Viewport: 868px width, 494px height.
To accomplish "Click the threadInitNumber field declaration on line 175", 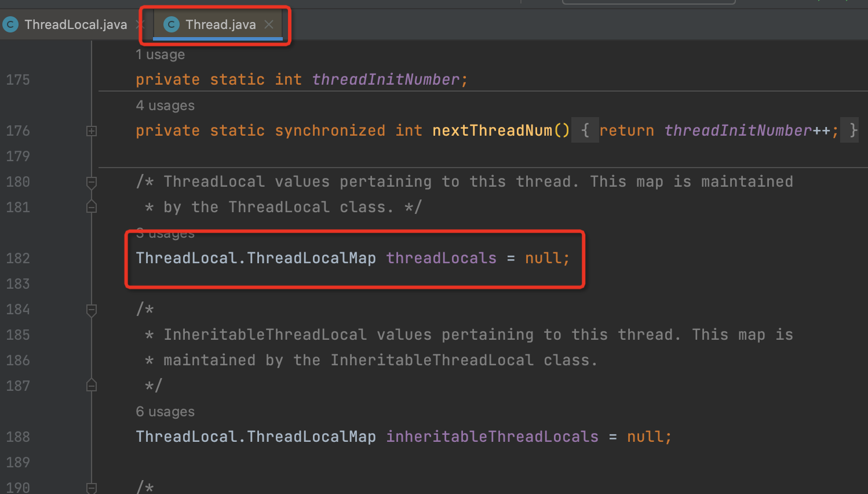I will click(386, 79).
